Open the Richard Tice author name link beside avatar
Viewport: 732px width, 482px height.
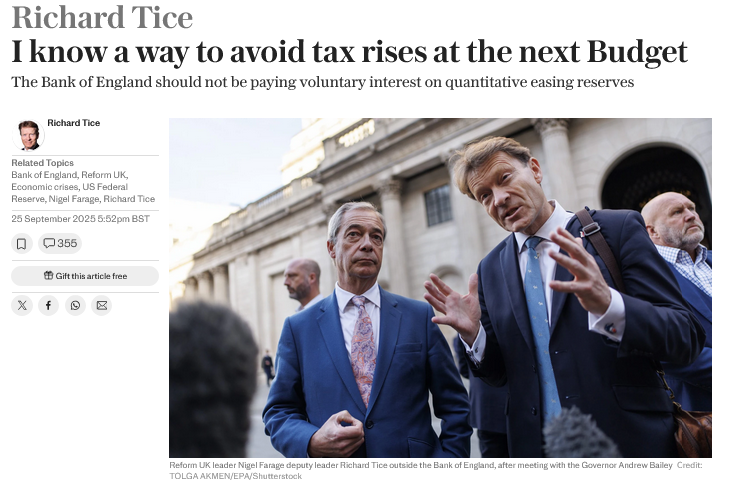73,123
